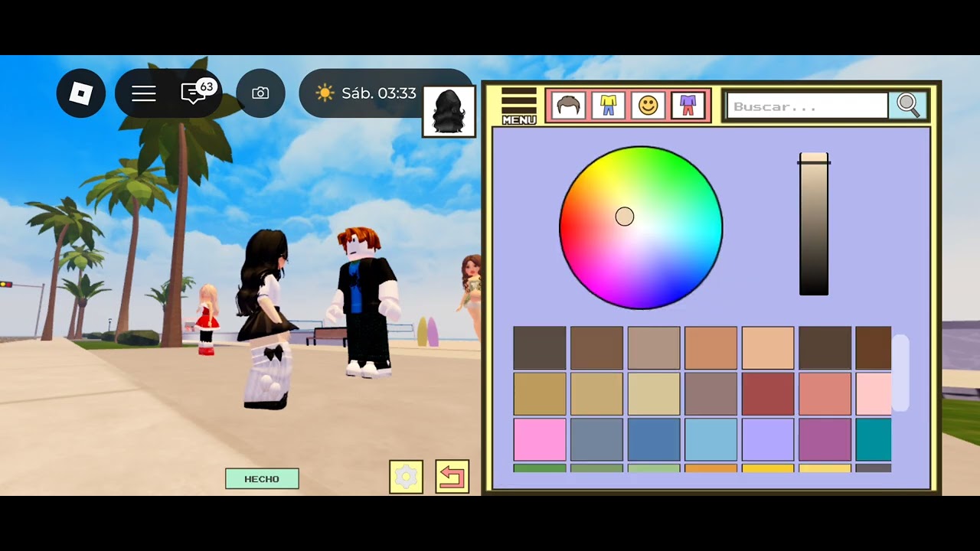
Task: Open the Roblox main menu logo button
Action: 81,93
